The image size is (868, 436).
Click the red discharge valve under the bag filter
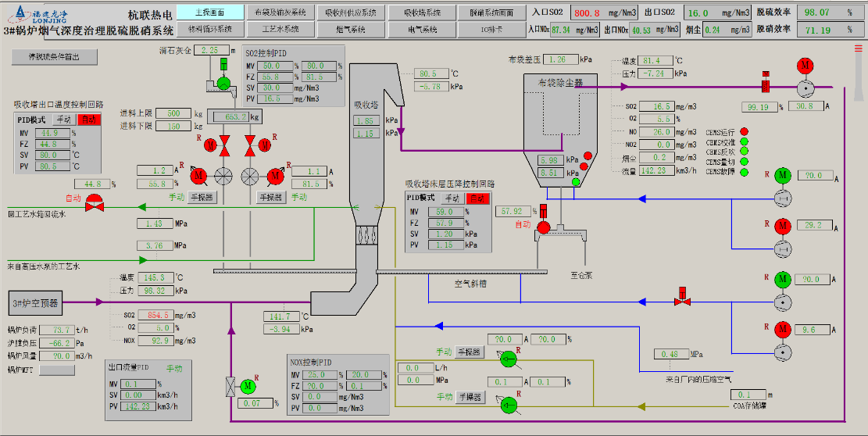click(545, 226)
